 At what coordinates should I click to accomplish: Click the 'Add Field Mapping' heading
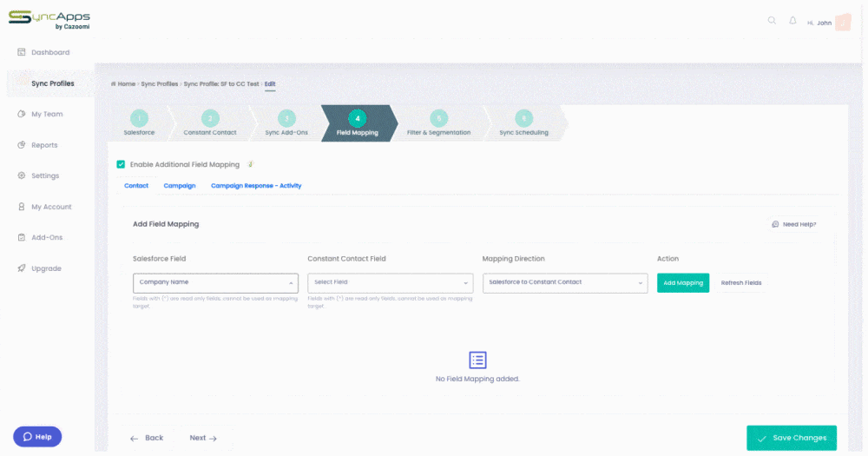(166, 224)
